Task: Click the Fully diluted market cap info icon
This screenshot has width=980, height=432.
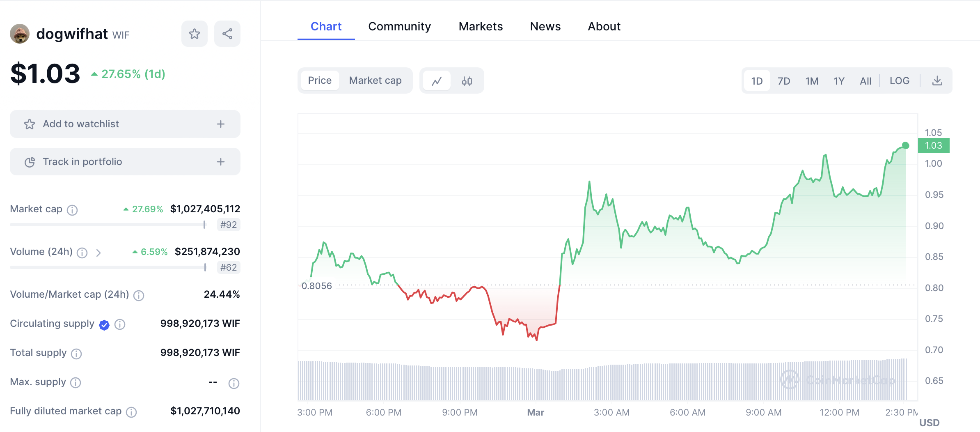Action: 131,412
